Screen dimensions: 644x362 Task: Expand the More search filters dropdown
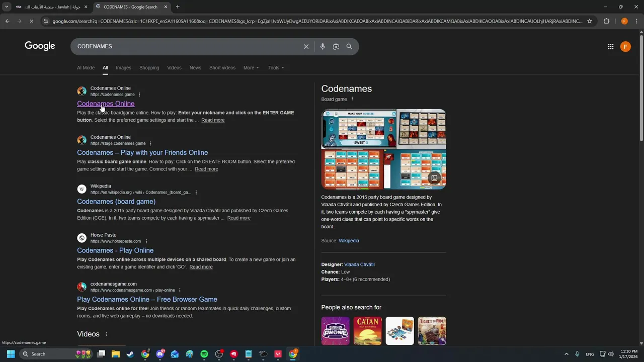[x=251, y=68]
